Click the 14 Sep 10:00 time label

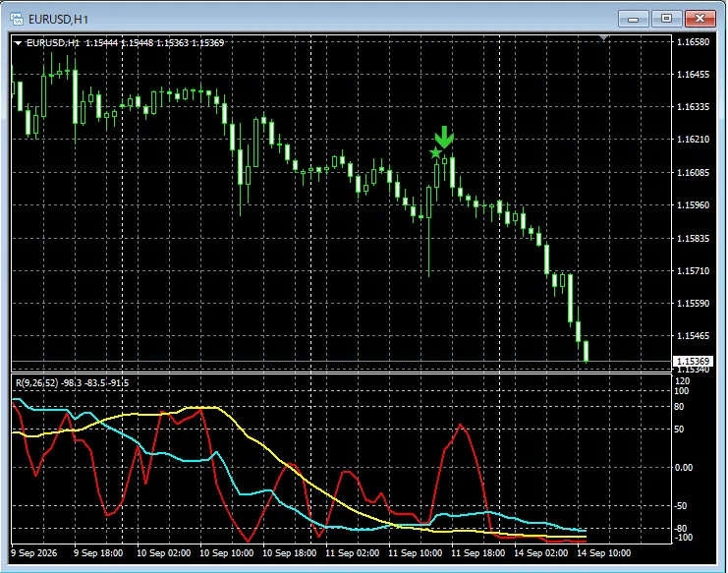603,553
